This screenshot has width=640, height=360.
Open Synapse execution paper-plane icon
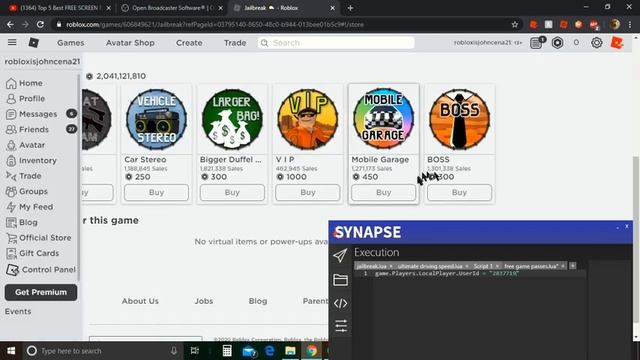(x=340, y=256)
